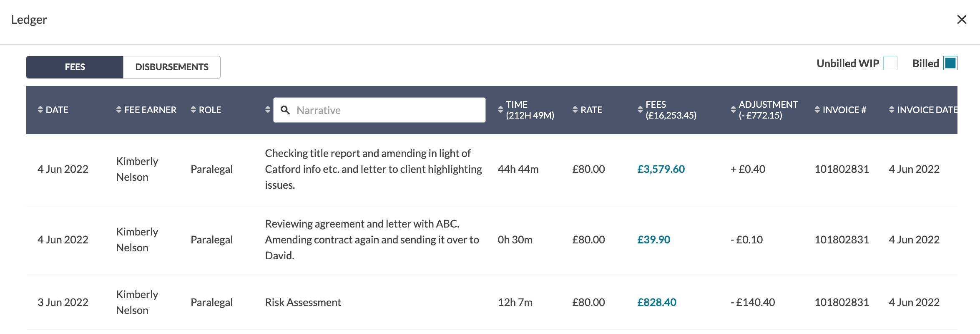Image resolution: width=980 pixels, height=334 pixels.
Task: Sort by Adjustment column arrows icon
Action: 733,110
